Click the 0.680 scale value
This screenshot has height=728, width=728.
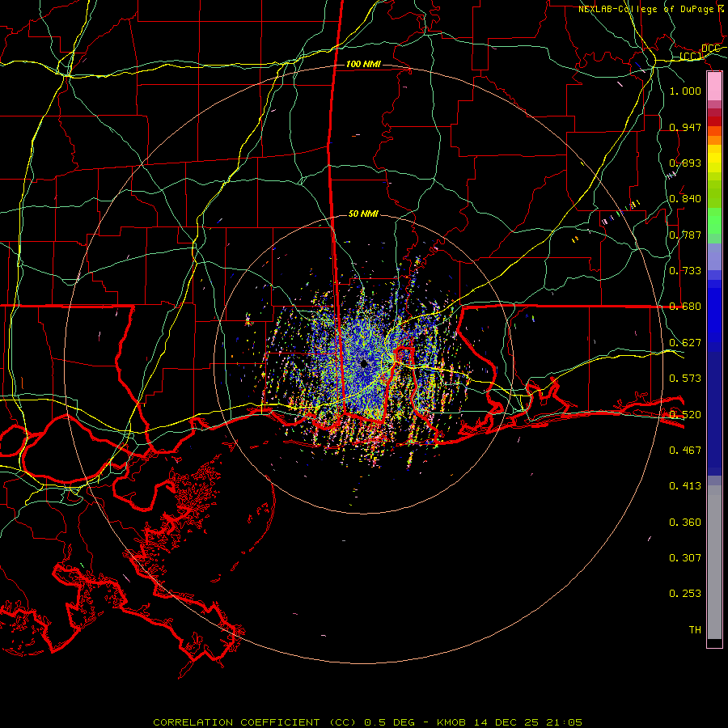(x=685, y=306)
